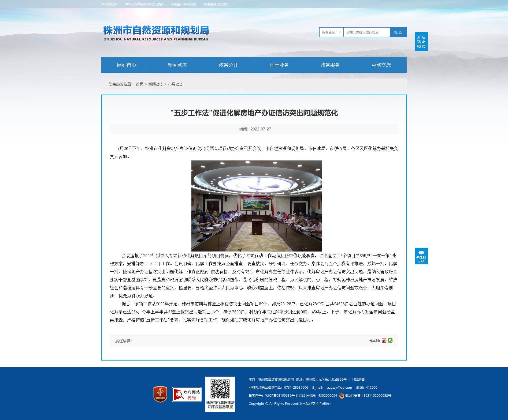Open the 湘公网安备 43021102000082号 link

368,396
